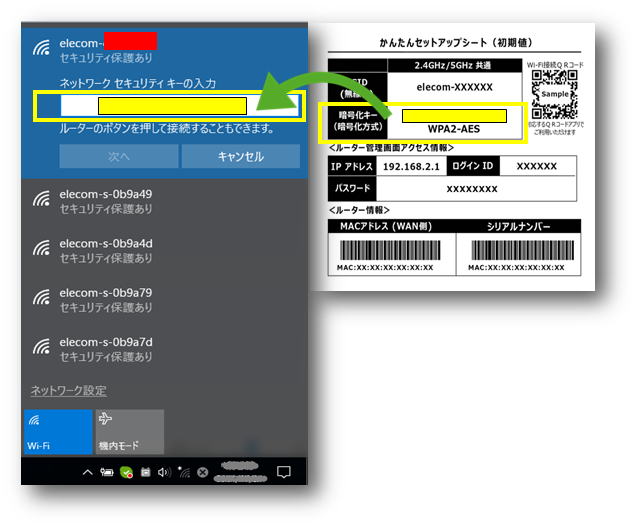Image resolution: width=637 pixels, height=527 pixels.
Task: Click the Wi-Fi network icon in the taskbar
Action: click(184, 472)
